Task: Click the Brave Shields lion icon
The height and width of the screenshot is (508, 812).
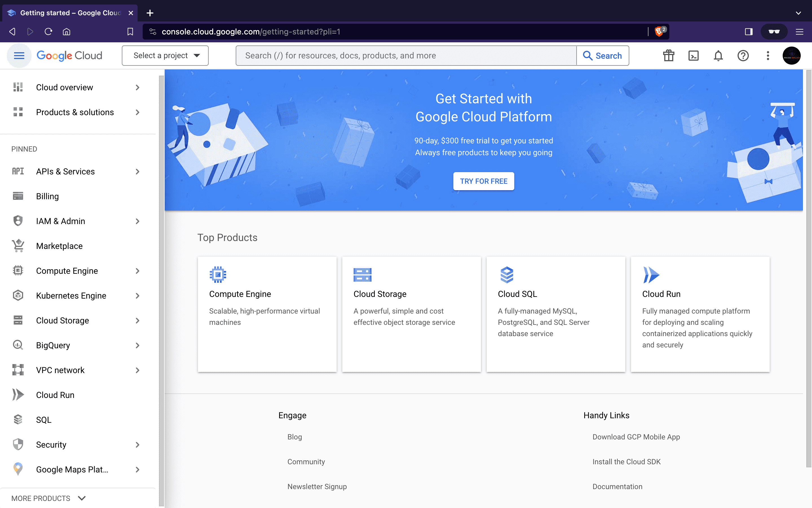Action: (660, 32)
